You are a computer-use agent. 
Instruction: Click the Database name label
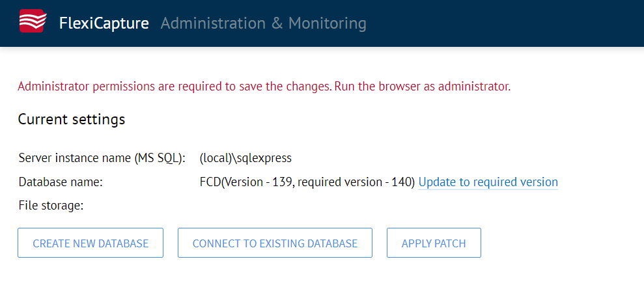coord(61,182)
